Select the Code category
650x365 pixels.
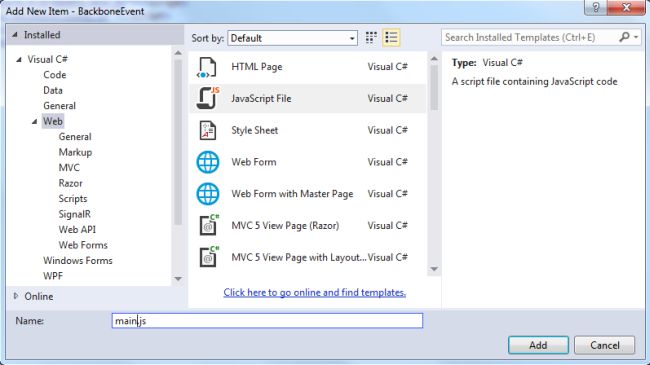point(55,75)
